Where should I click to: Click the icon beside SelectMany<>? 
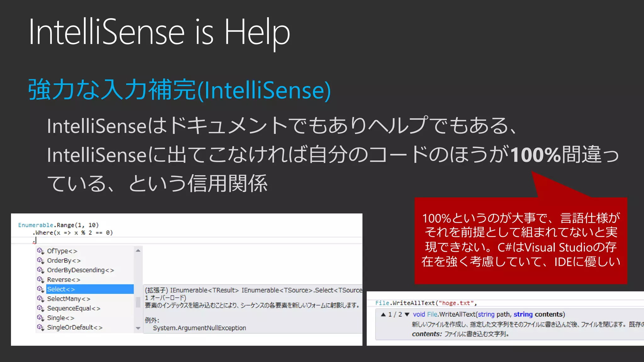click(41, 299)
